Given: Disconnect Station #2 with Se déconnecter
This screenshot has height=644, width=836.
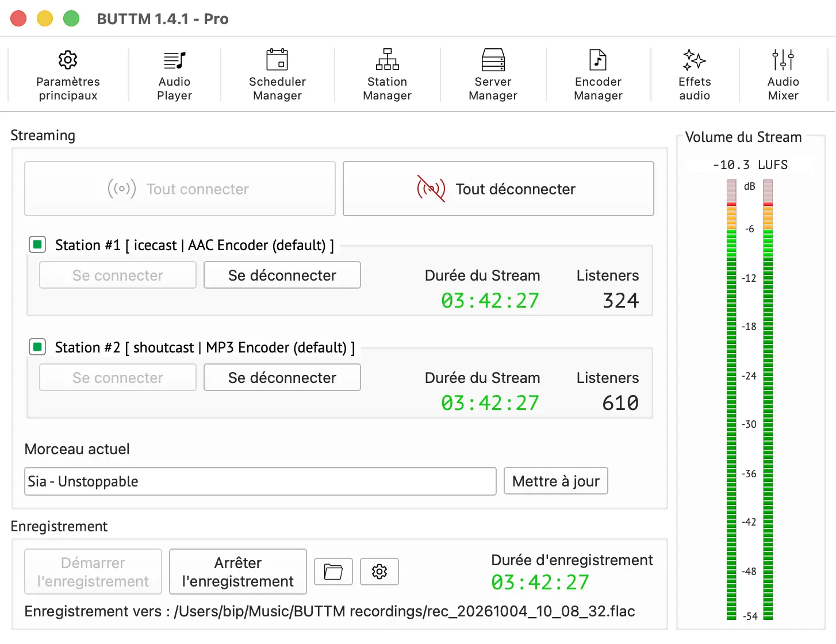Looking at the screenshot, I should click(282, 377).
